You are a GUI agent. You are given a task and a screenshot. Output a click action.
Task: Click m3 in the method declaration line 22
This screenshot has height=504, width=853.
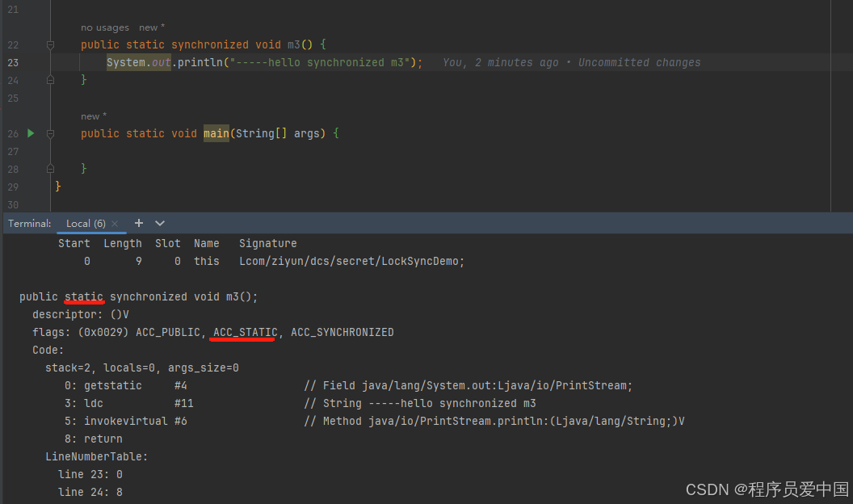tap(294, 44)
